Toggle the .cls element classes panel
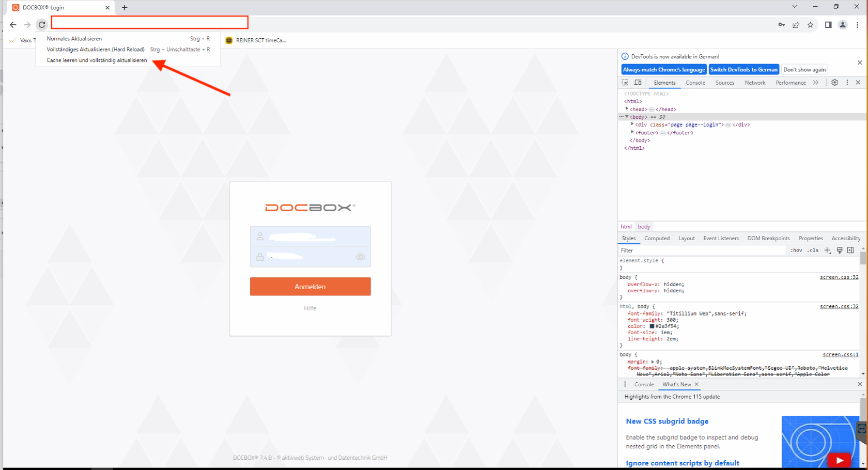Viewport: 868px width, 470px height. 814,250
